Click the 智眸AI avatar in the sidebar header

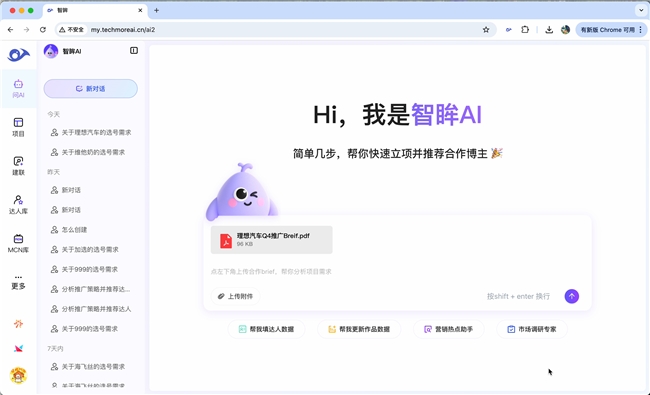point(51,51)
